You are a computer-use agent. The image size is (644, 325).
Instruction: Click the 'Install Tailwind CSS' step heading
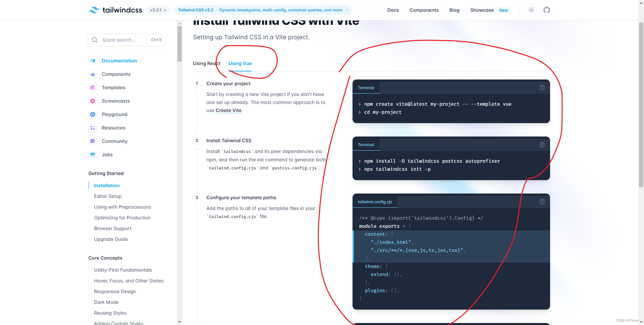coord(229,141)
